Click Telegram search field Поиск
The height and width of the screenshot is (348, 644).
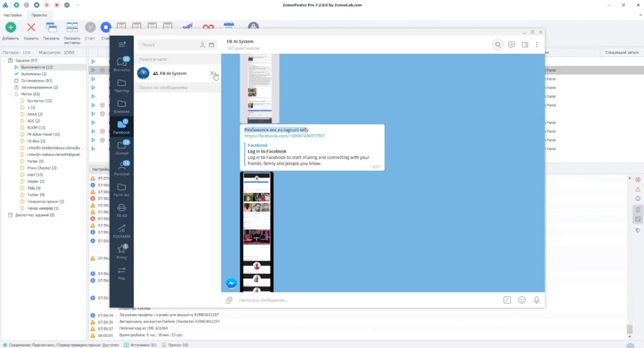(x=170, y=45)
